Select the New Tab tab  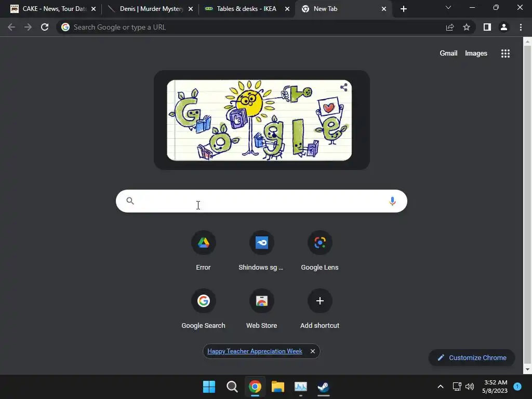click(x=343, y=9)
